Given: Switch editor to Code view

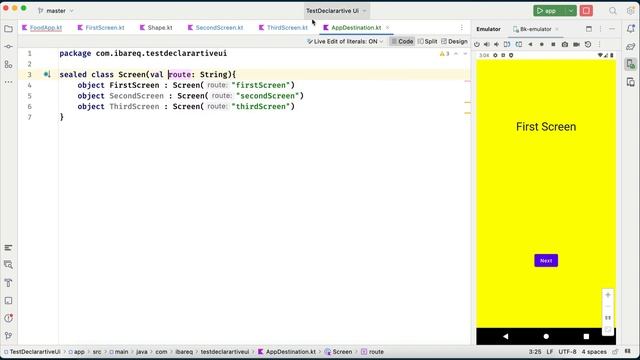Looking at the screenshot, I should (402, 41).
